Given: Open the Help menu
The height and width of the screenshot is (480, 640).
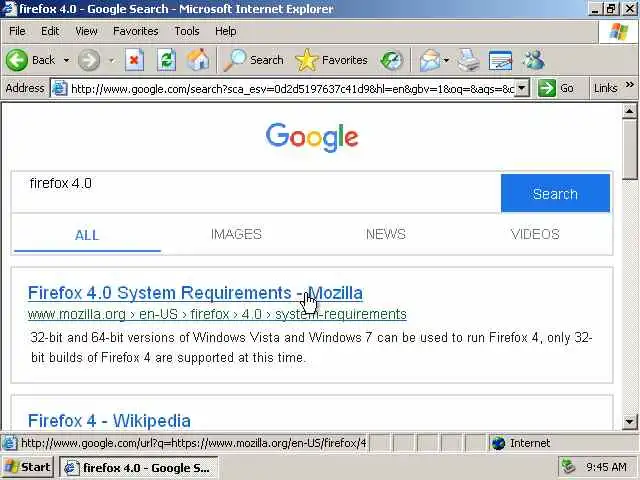Looking at the screenshot, I should [226, 31].
